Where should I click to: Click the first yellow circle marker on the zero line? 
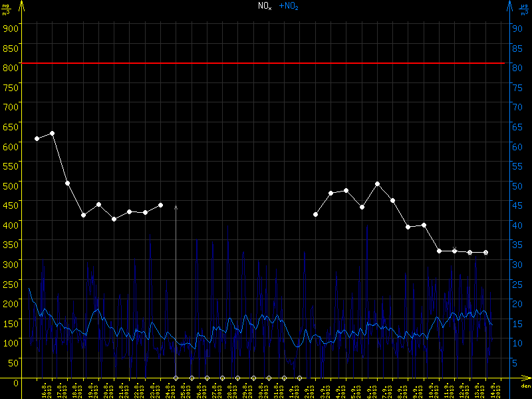pos(176,378)
